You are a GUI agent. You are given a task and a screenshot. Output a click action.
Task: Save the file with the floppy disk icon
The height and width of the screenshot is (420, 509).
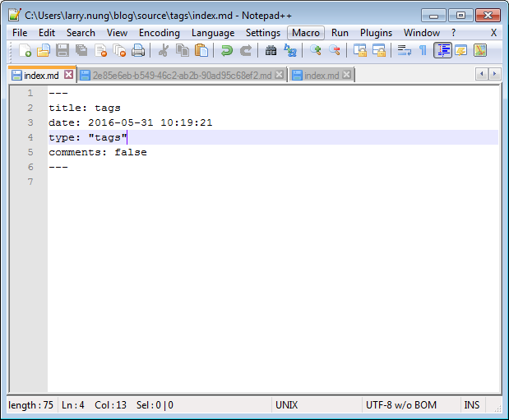[x=62, y=51]
